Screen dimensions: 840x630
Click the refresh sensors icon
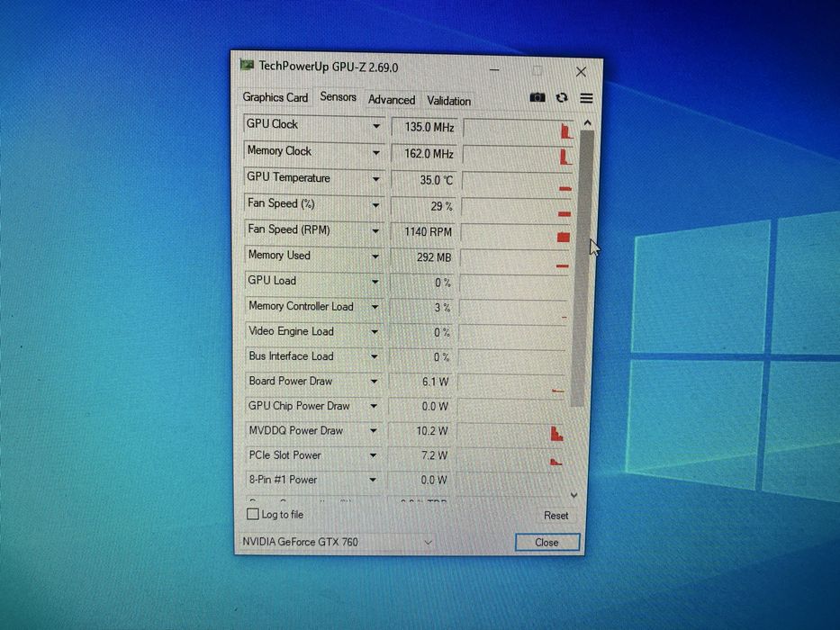coord(562,97)
